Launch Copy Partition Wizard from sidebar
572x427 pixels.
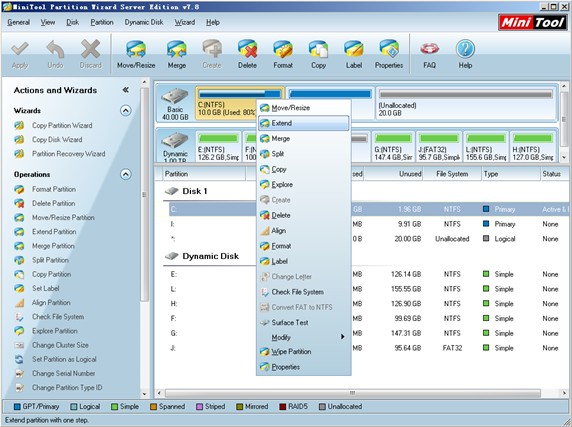coord(62,125)
